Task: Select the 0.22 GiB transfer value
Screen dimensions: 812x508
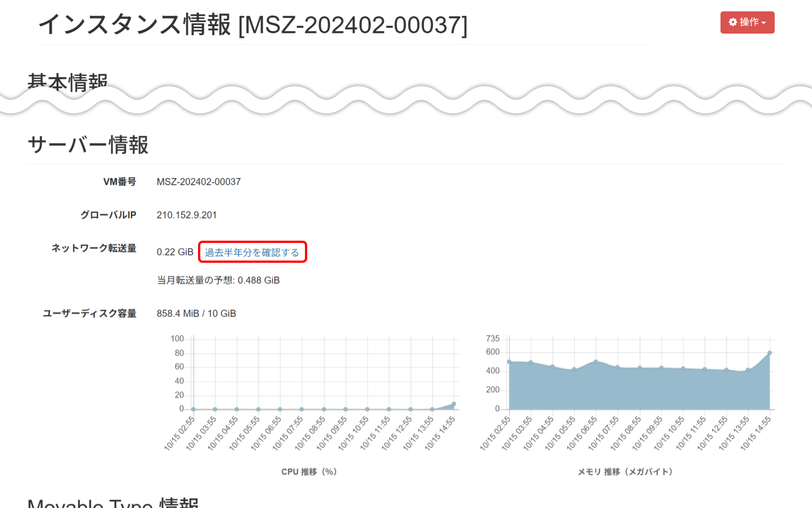Action: pos(175,252)
